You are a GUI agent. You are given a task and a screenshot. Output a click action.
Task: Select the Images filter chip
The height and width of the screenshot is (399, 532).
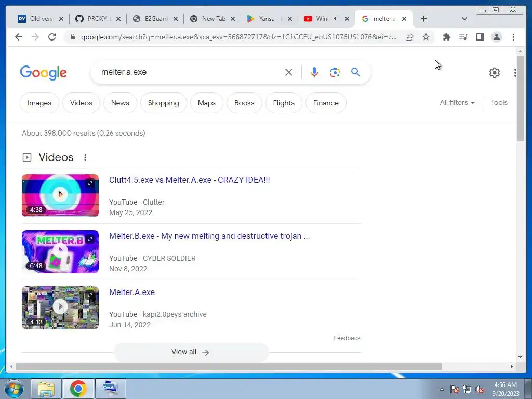[x=39, y=103]
